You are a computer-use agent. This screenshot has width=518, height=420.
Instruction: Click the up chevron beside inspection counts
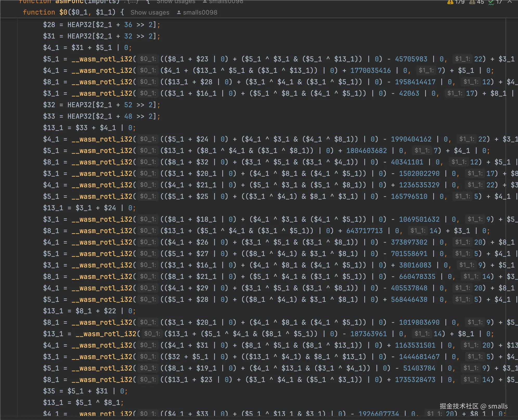coord(510,2)
